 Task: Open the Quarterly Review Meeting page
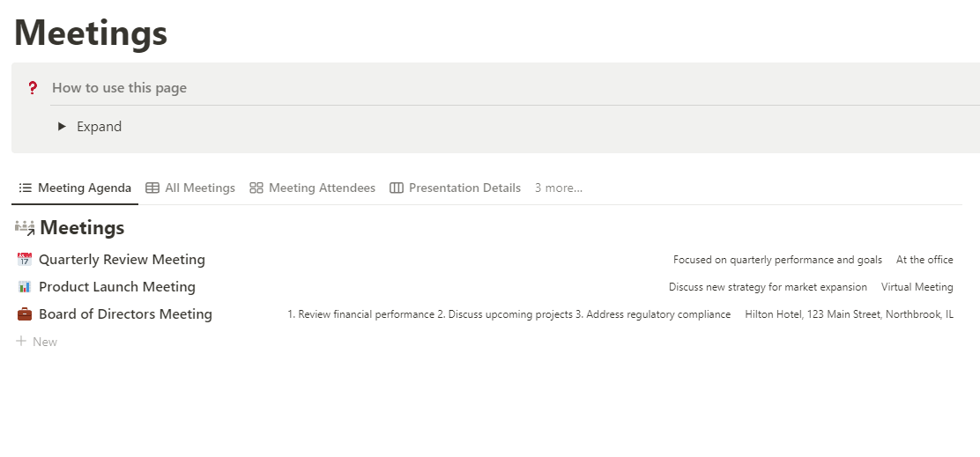pos(122,260)
